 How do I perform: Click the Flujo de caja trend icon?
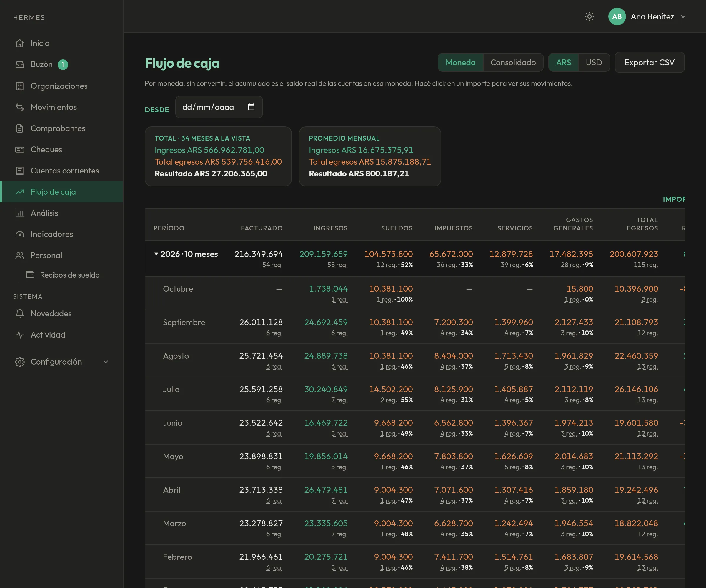point(19,192)
